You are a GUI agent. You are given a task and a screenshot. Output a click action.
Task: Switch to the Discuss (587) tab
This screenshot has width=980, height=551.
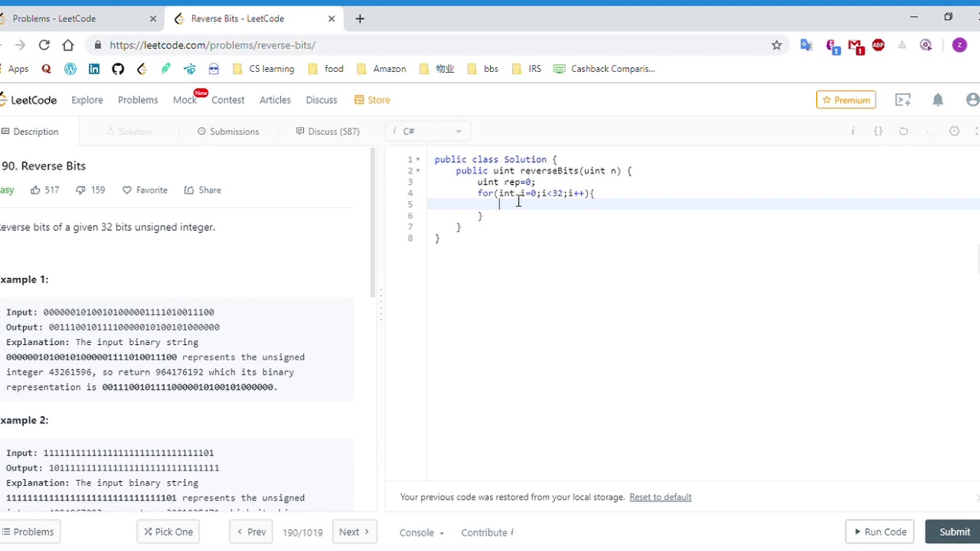(x=328, y=132)
